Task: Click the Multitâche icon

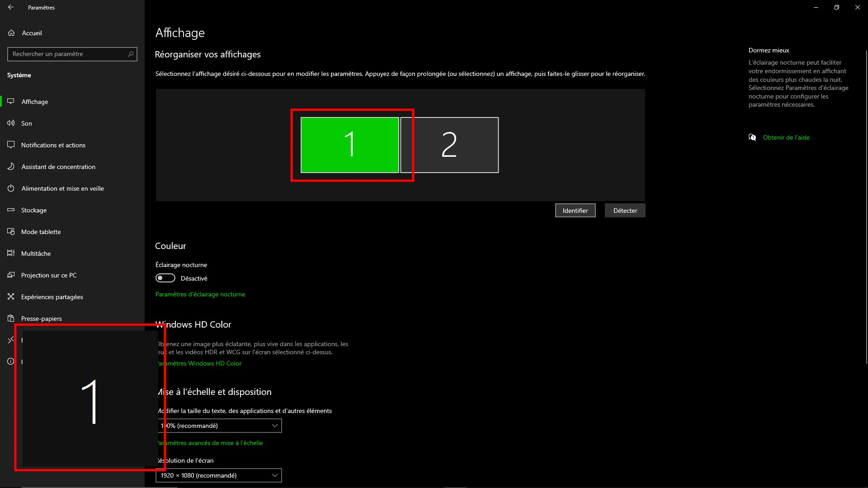Action: click(11, 253)
